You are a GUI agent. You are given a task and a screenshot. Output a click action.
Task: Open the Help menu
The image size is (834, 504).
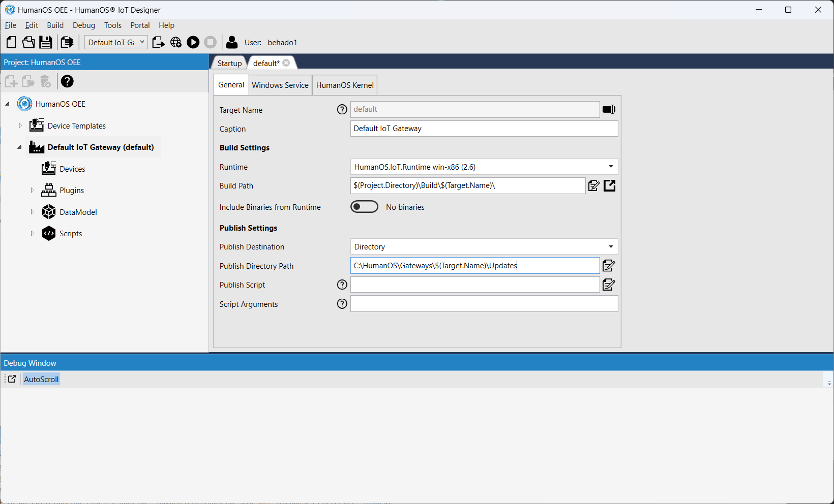(x=166, y=25)
